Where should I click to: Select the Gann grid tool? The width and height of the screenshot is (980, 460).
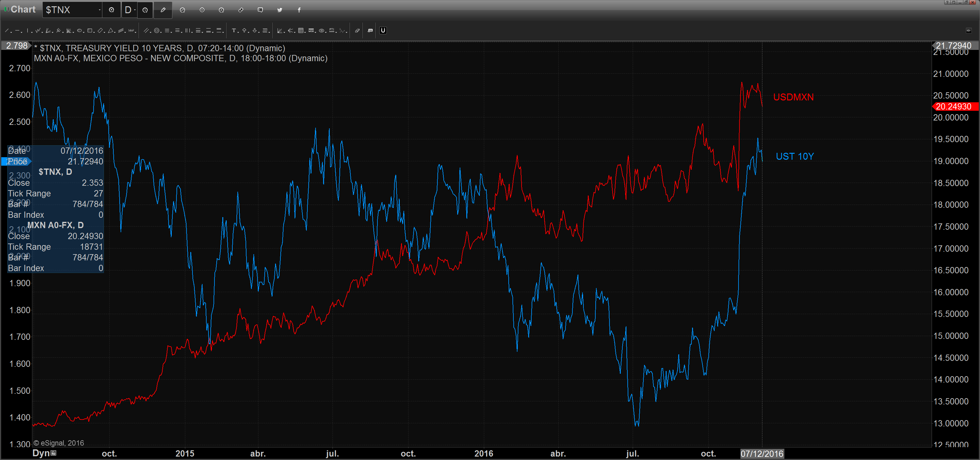tap(301, 30)
